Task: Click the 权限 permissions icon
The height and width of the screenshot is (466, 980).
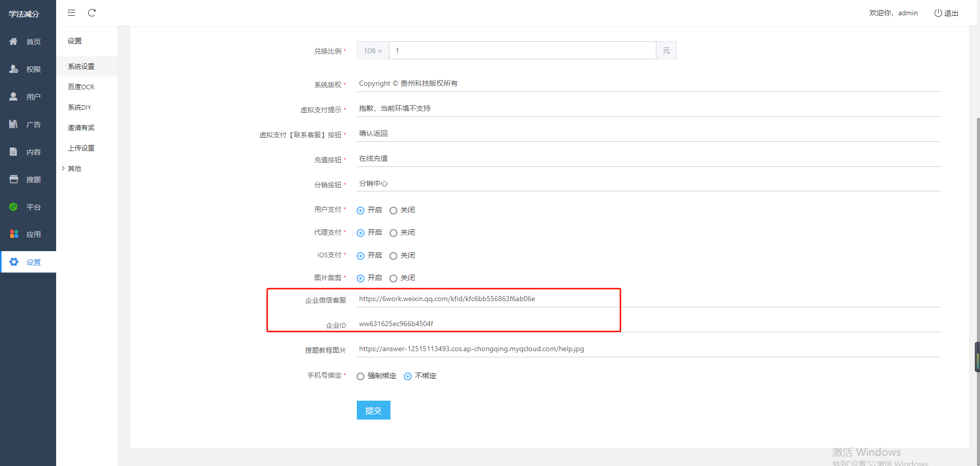Action: pyautogui.click(x=14, y=69)
